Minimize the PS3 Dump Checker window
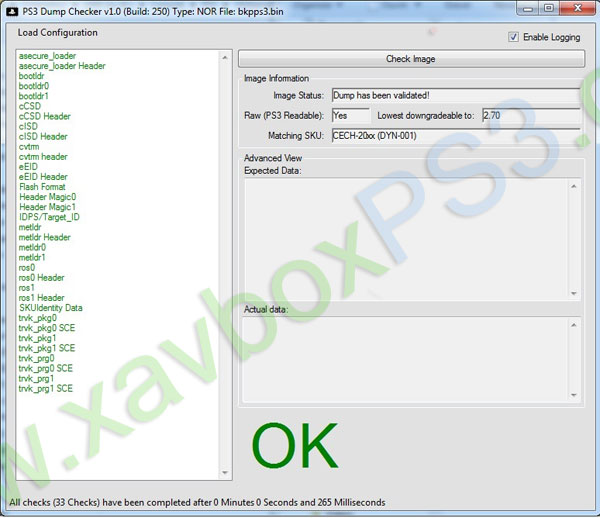Screen dimensions: 600x518 click(x=528, y=8)
